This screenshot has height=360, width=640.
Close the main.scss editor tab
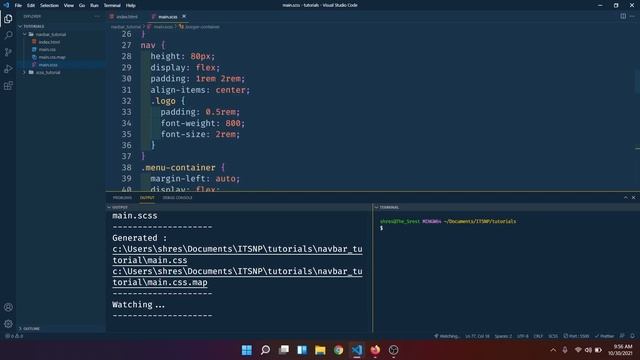[184, 16]
